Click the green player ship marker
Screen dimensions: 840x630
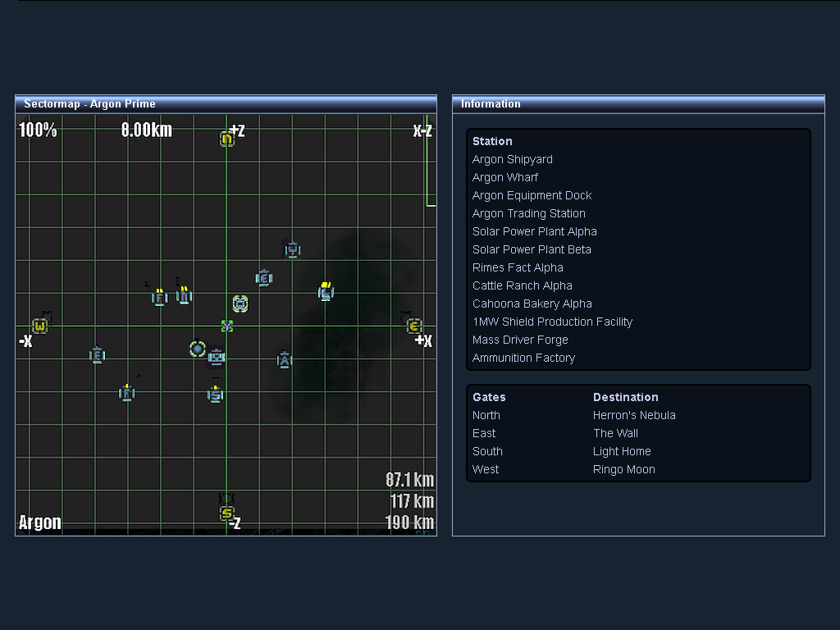pyautogui.click(x=226, y=326)
